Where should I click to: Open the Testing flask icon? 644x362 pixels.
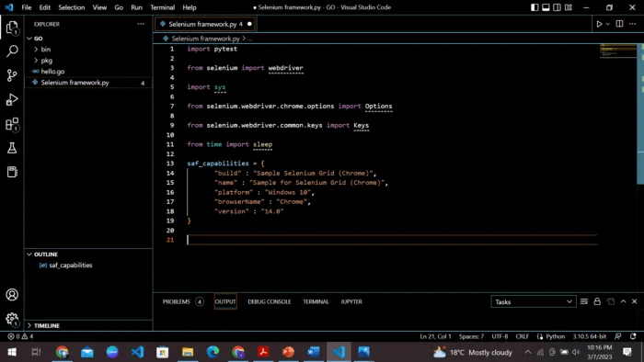tap(12, 148)
